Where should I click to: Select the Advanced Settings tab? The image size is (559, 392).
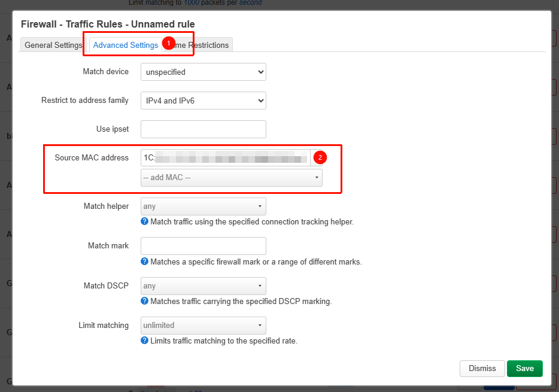point(126,45)
